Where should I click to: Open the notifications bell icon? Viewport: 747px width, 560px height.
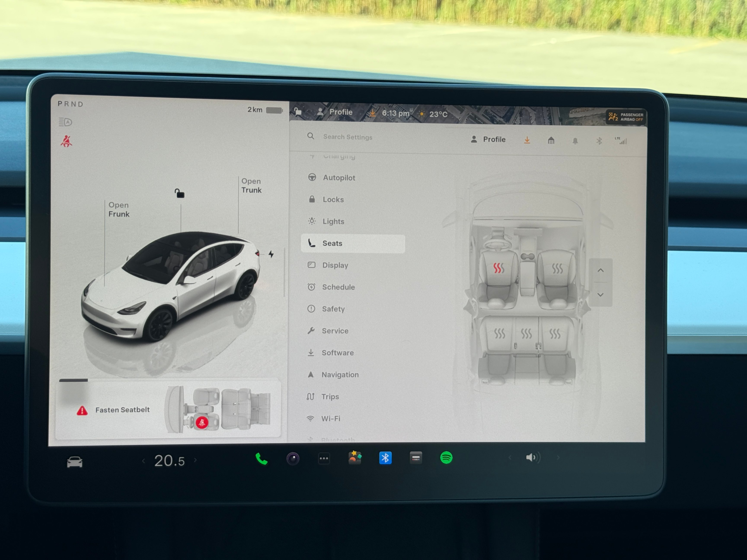click(x=575, y=140)
